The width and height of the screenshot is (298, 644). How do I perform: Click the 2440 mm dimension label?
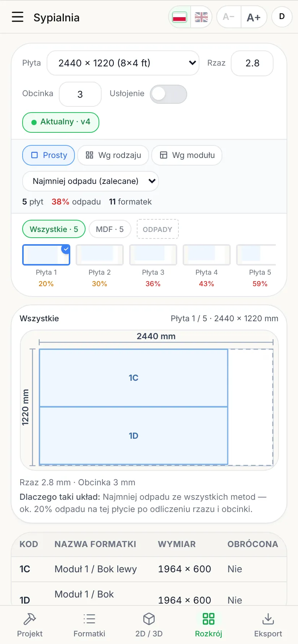pyautogui.click(x=156, y=336)
